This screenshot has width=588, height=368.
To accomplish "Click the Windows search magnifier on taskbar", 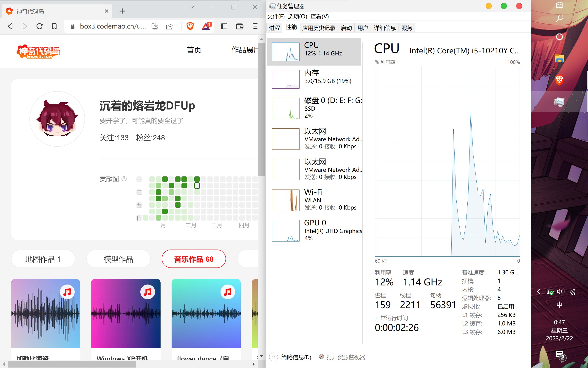I will tap(559, 18).
